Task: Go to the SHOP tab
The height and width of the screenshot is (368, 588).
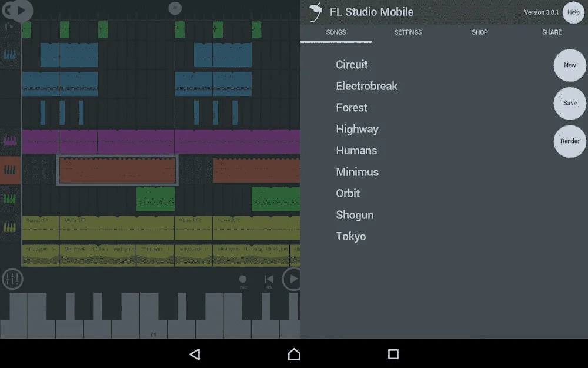Action: point(480,32)
